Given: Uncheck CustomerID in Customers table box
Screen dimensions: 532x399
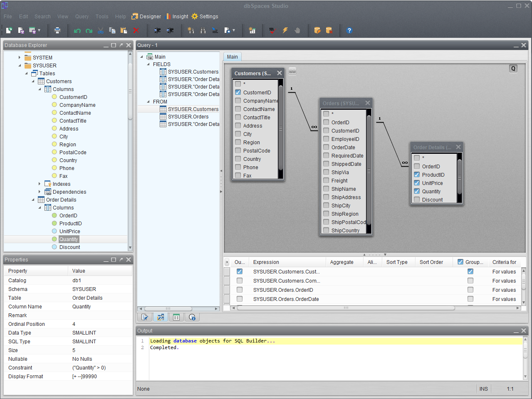Looking at the screenshot, I should tap(238, 92).
